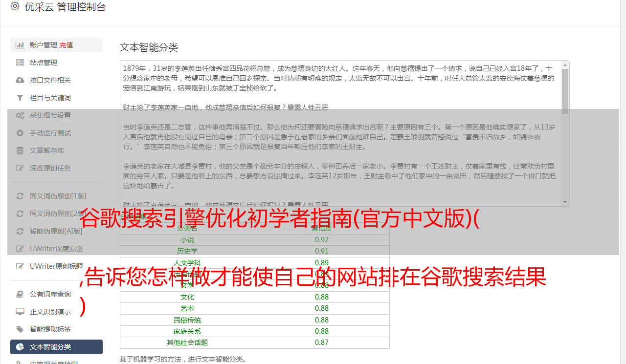The width and height of the screenshot is (626, 364).
Task: Click the 0.92 confidence value
Action: (322, 240)
